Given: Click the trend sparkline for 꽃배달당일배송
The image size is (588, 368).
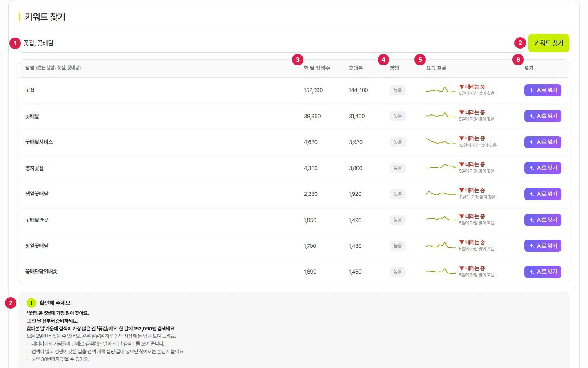Looking at the screenshot, I should tap(441, 272).
